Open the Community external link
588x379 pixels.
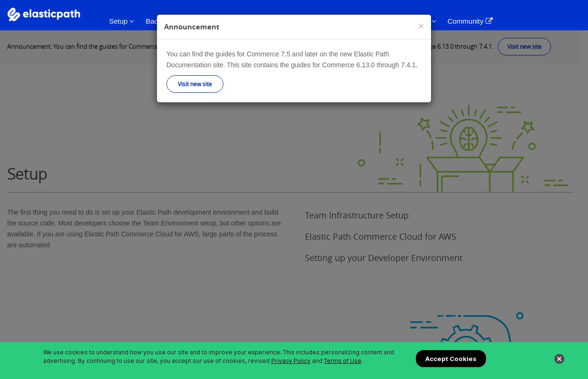pyautogui.click(x=470, y=21)
